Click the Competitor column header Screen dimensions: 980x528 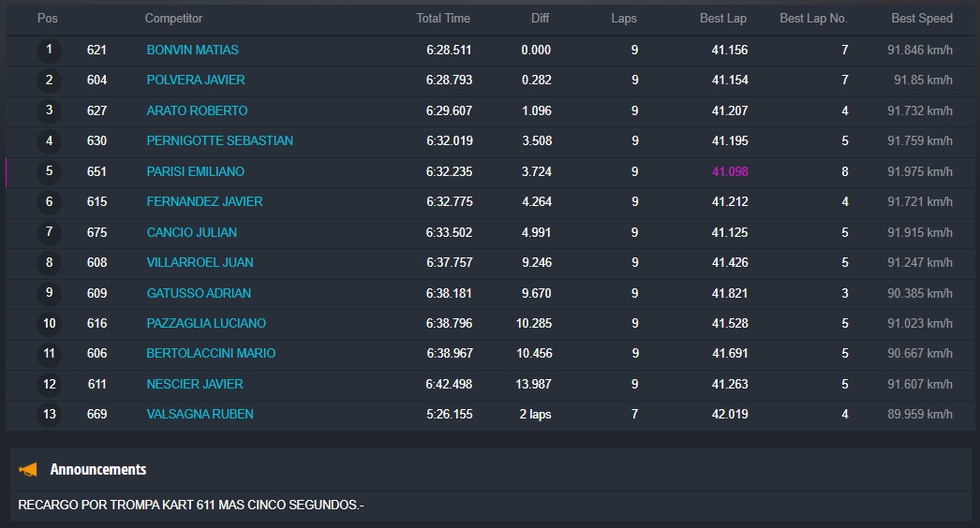click(173, 18)
